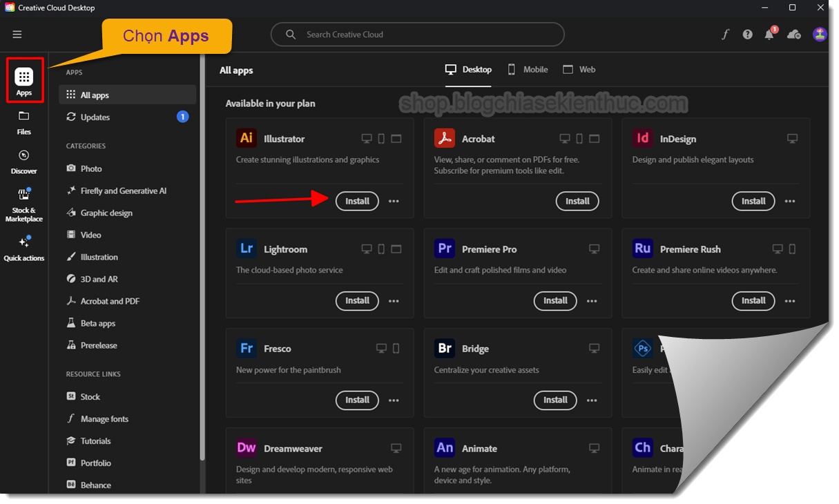Image resolution: width=839 pixels, height=504 pixels.
Task: Check cloud sync status icon
Action: [794, 35]
